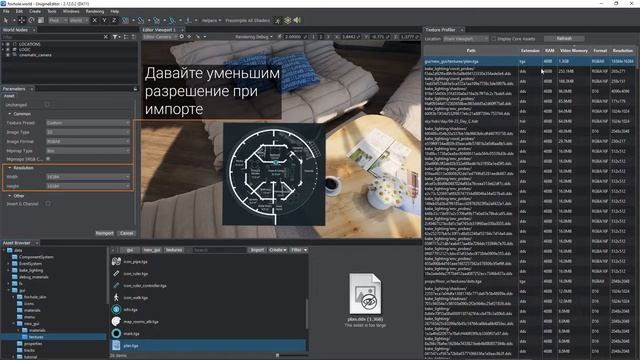Image resolution: width=640 pixels, height=360 pixels.
Task: Activate the Rotate manipulator tool
Action: pyautogui.click(x=31, y=20)
